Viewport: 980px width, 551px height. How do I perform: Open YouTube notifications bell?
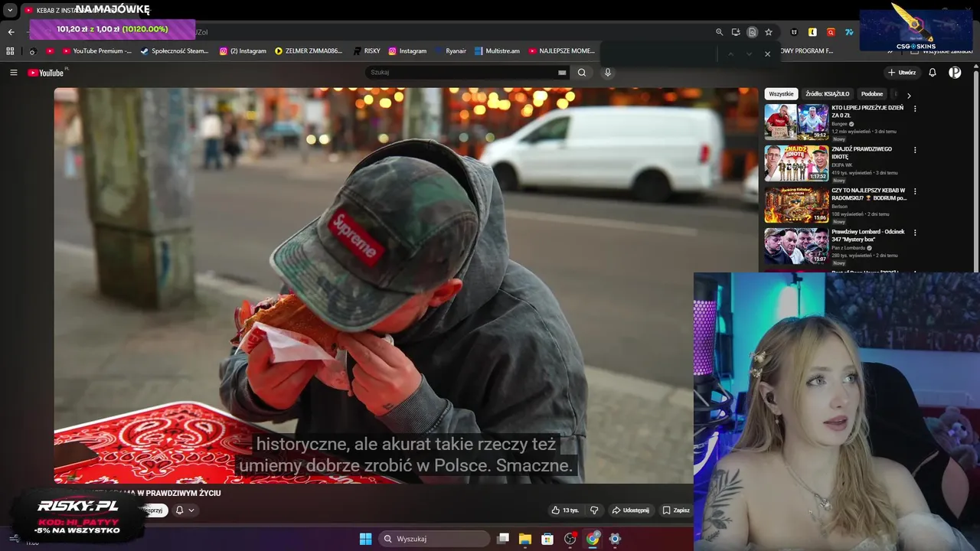pos(933,73)
